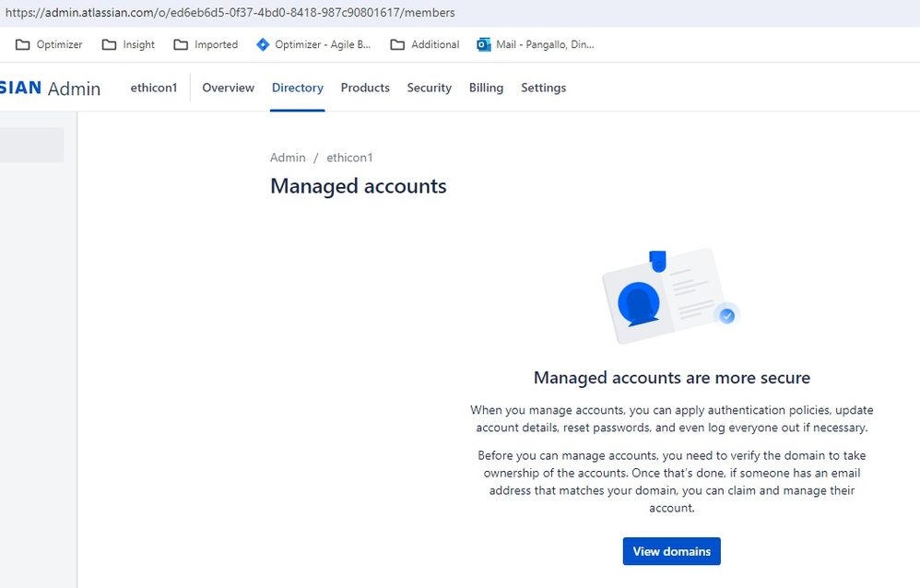
Task: Open the Outlook Mail - Pangallo bookmark
Action: click(x=536, y=44)
